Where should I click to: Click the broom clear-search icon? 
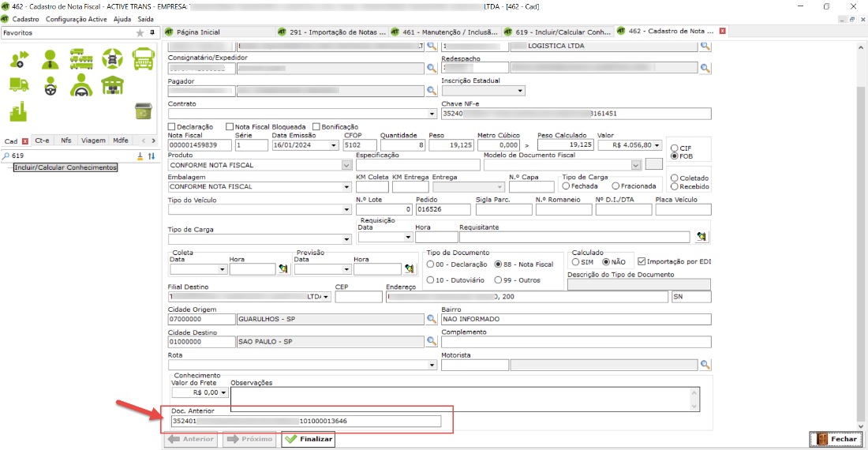140,156
